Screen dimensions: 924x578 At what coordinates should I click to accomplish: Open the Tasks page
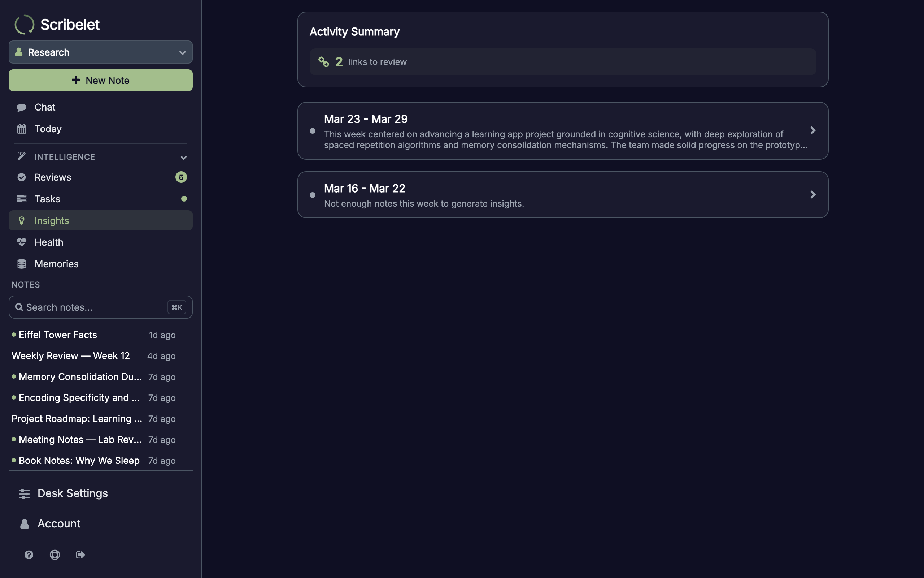pos(100,199)
